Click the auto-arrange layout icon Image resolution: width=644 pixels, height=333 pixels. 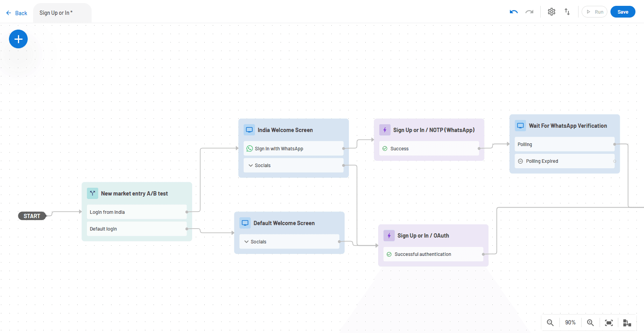click(627, 322)
